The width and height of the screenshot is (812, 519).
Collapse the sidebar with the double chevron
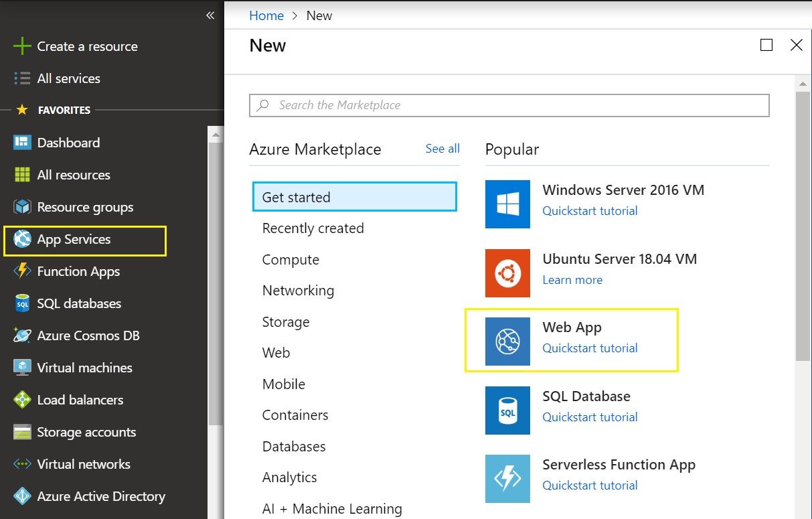(210, 15)
